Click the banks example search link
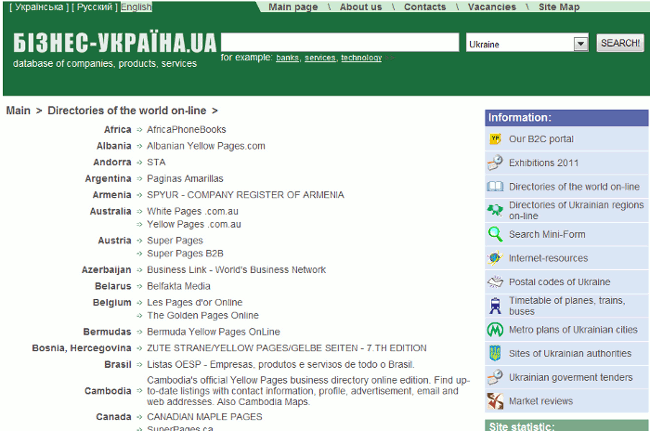 coord(287,58)
